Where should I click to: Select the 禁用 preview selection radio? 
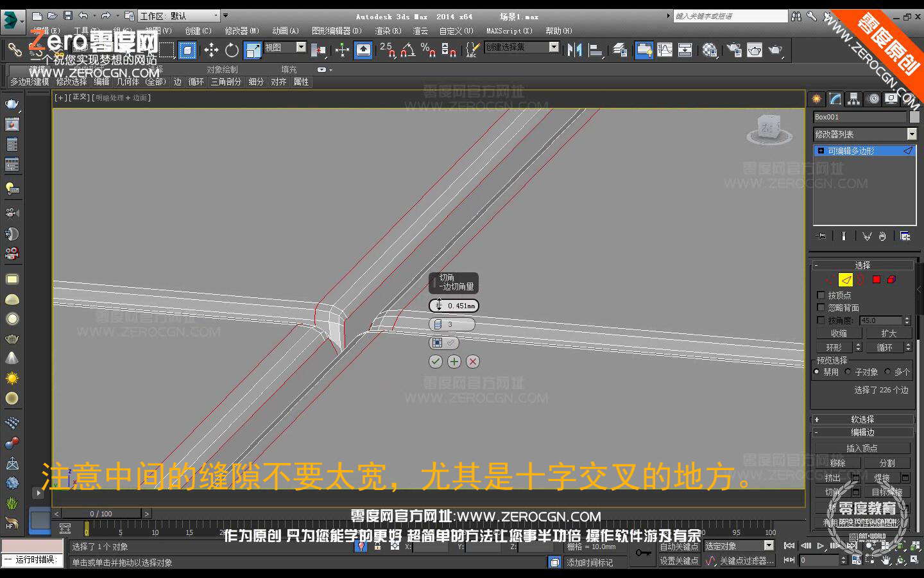tap(817, 372)
